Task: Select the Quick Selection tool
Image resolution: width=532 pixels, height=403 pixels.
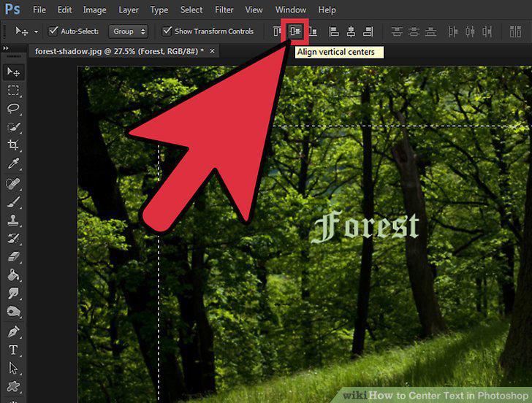Action: [14, 127]
